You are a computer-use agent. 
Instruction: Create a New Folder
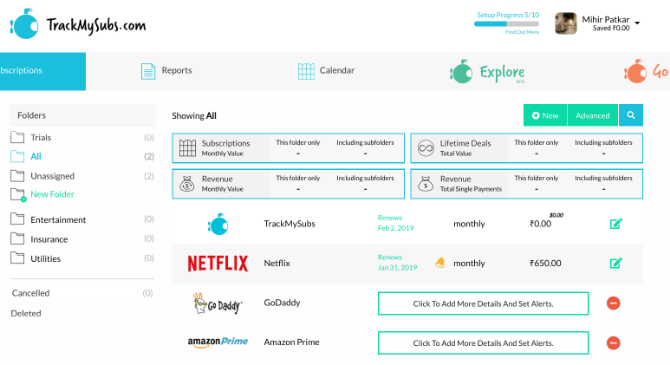click(52, 194)
